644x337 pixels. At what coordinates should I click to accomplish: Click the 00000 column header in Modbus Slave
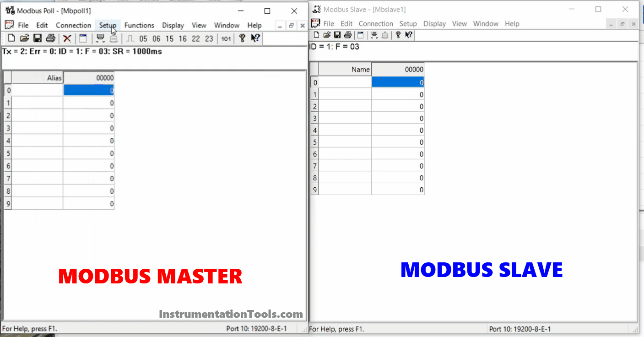coord(398,70)
